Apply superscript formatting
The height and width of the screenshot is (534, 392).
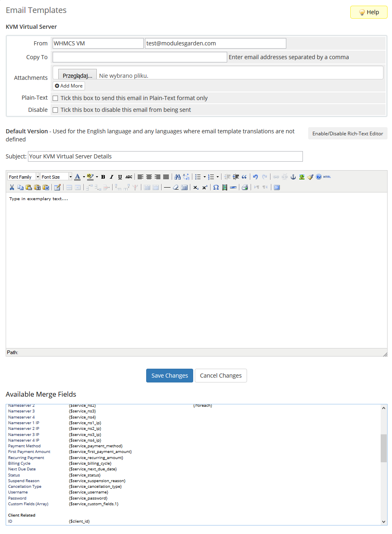click(205, 187)
